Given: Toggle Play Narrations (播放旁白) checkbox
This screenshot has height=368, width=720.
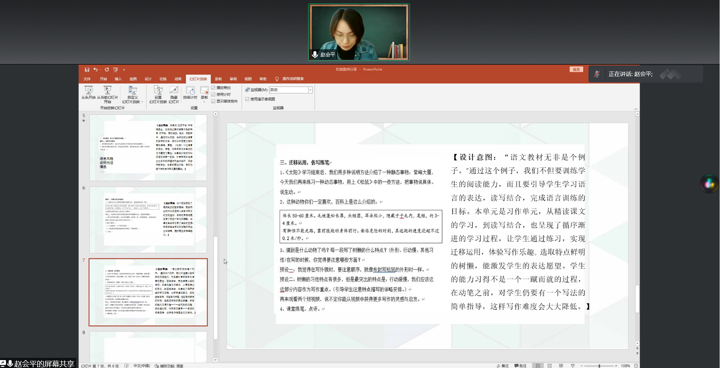Looking at the screenshot, I should coord(214,88).
